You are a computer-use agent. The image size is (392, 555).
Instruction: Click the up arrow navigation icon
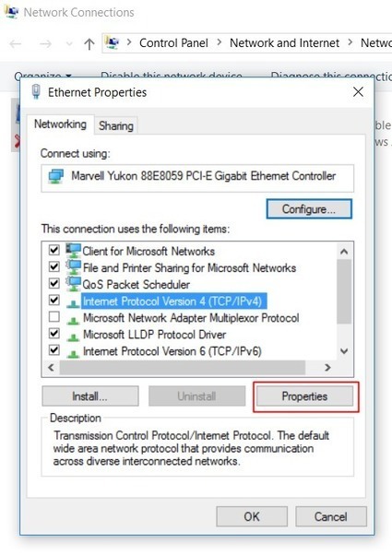89,44
